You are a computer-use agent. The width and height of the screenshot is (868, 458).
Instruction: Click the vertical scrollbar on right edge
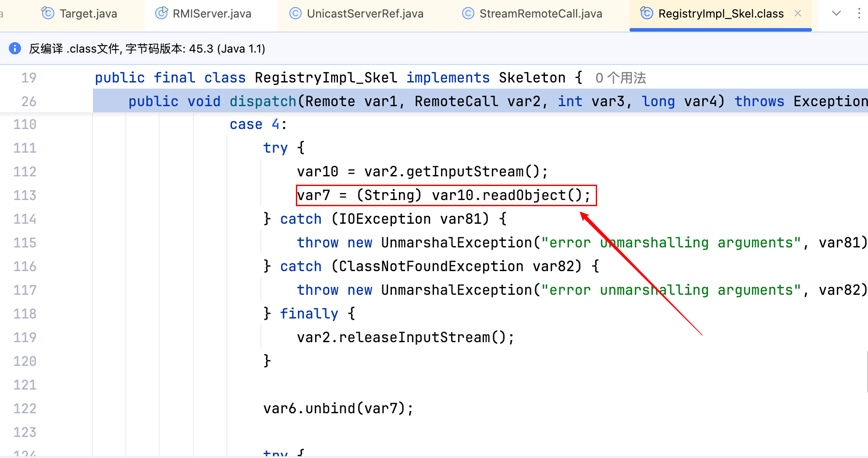pos(866,371)
